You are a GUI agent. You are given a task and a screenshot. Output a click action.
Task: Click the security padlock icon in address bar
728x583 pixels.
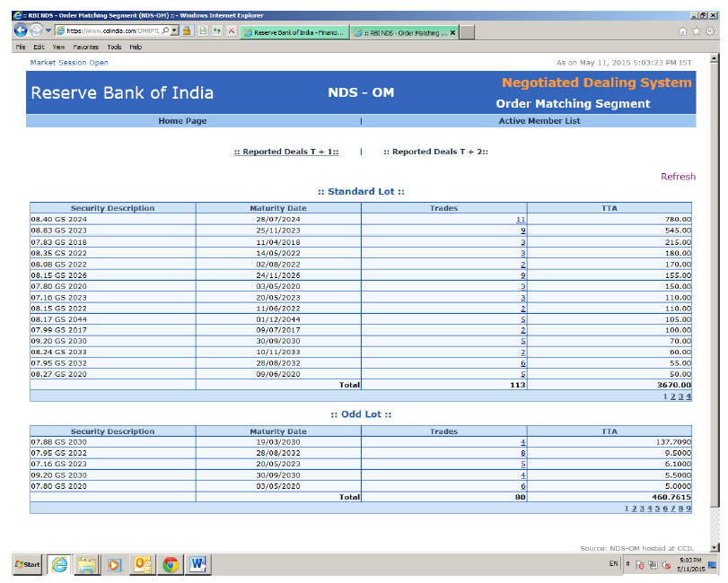point(187,30)
